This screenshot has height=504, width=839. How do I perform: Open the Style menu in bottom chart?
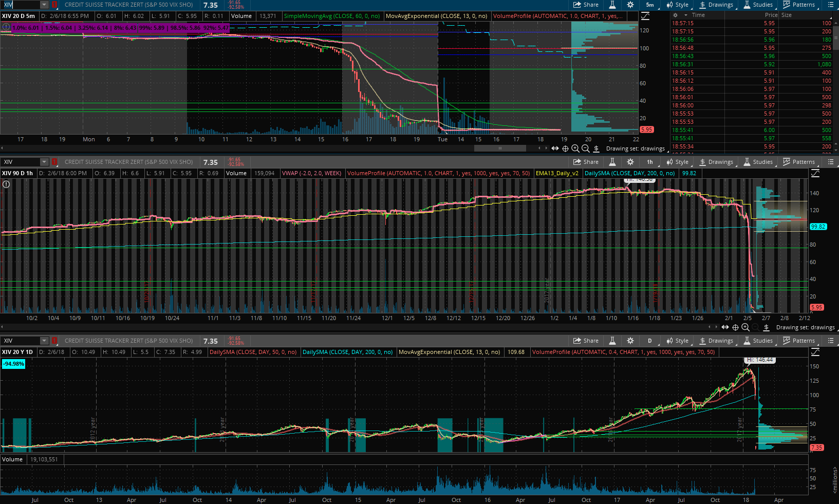[x=677, y=341]
